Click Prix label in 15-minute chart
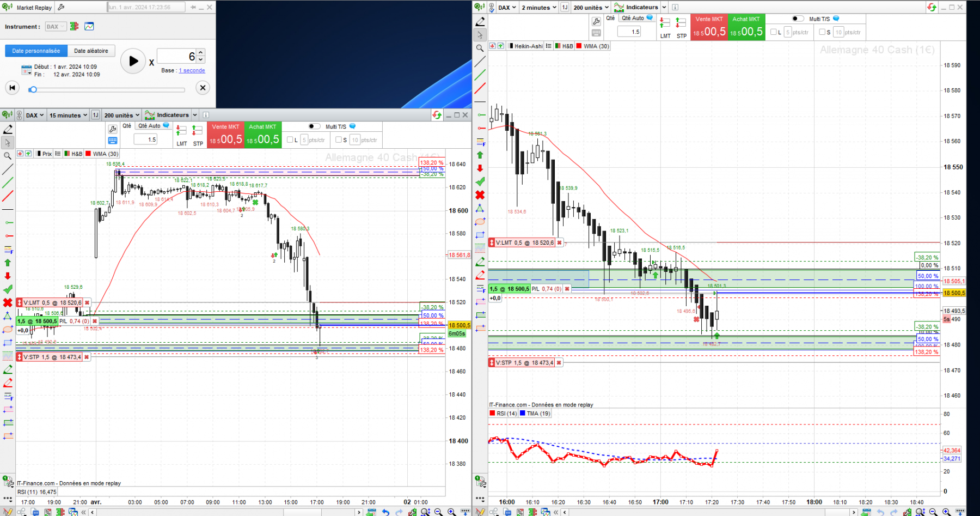The width and height of the screenshot is (980, 516). click(x=47, y=154)
